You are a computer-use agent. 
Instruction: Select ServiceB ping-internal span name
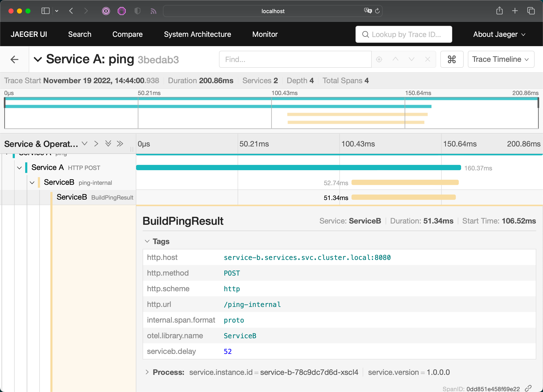[x=59, y=182]
